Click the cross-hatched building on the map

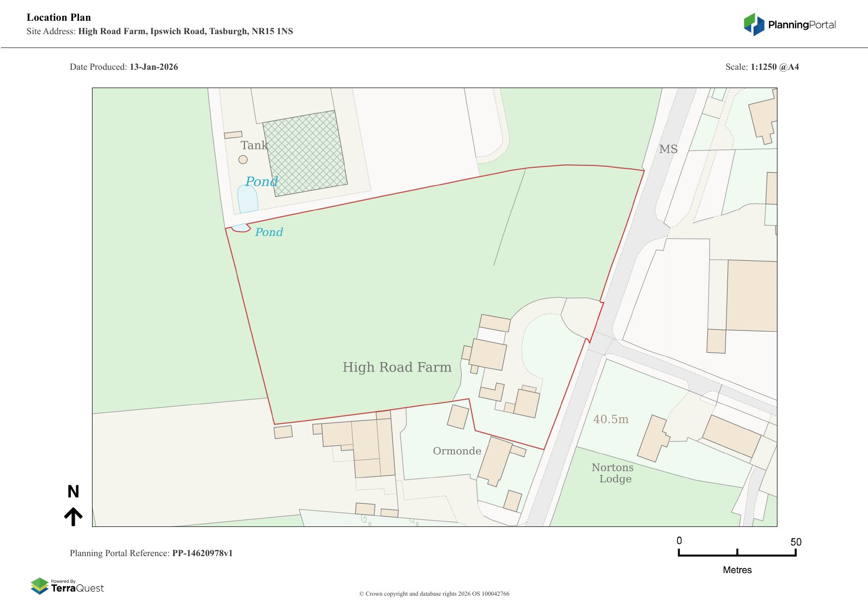(x=305, y=153)
